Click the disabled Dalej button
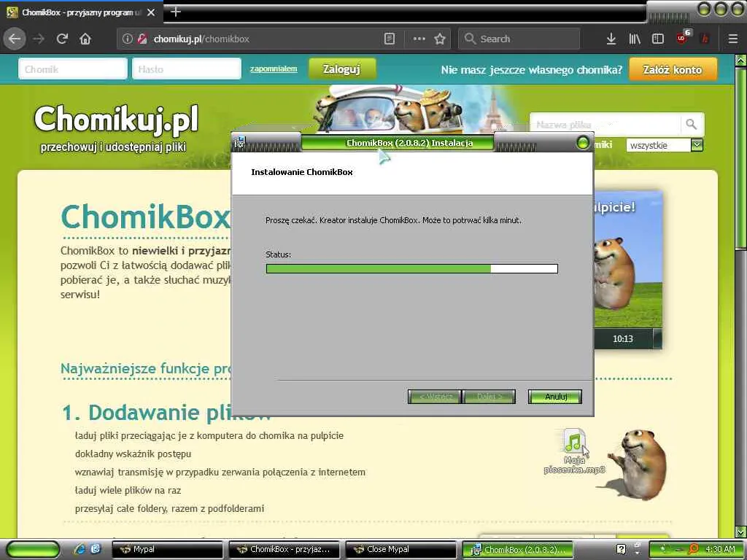The height and width of the screenshot is (560, 747). (489, 396)
